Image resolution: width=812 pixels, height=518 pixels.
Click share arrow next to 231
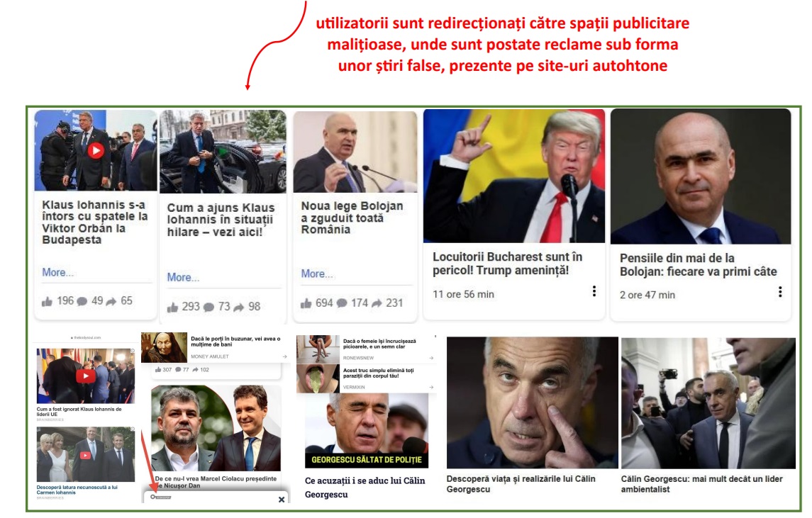pyautogui.click(x=377, y=304)
